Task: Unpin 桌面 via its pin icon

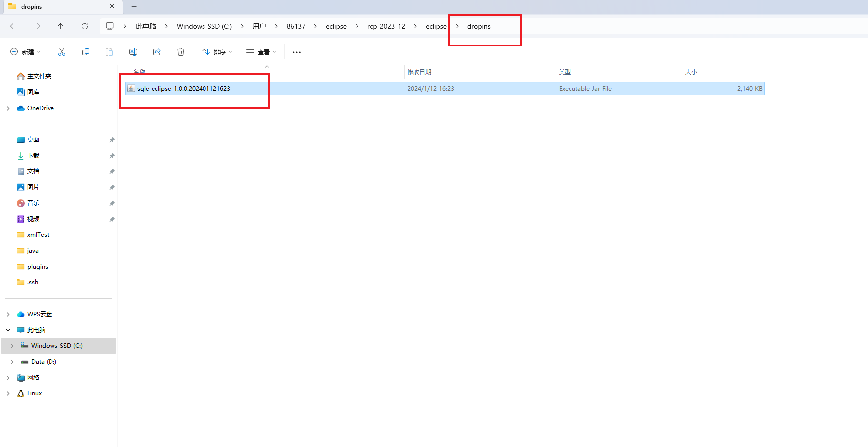Action: tap(112, 140)
